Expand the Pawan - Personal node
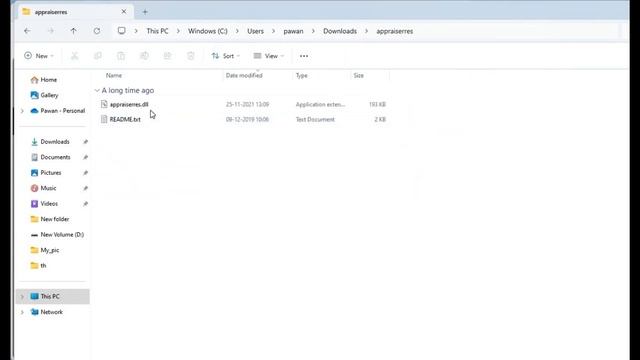Image resolution: width=640 pixels, height=360 pixels. (x=22, y=111)
